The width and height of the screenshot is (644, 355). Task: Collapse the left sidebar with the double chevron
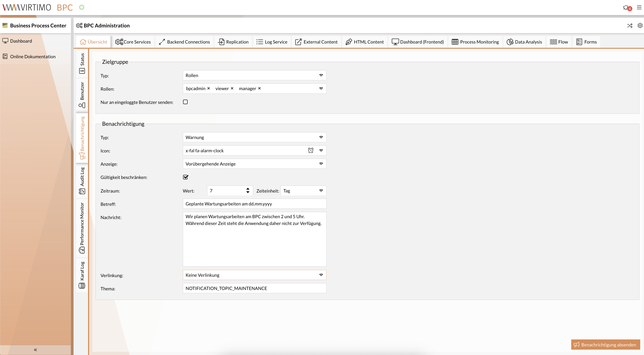(x=35, y=349)
